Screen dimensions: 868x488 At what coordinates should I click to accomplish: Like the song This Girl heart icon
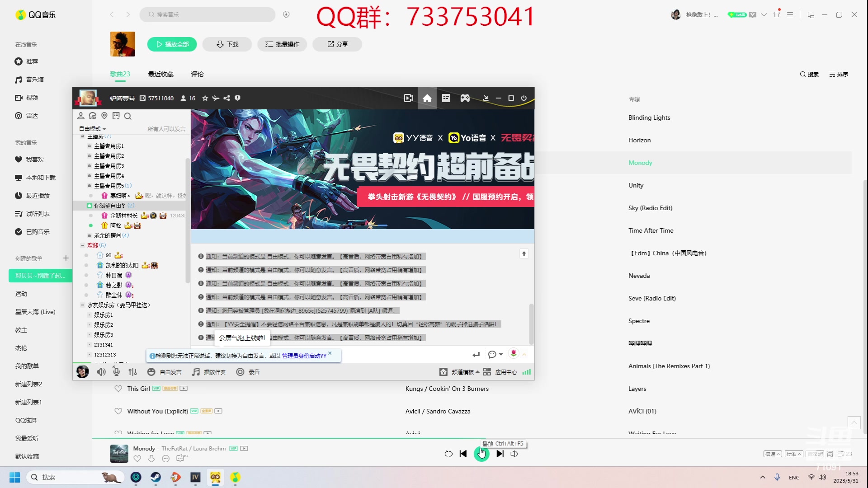[x=118, y=389]
